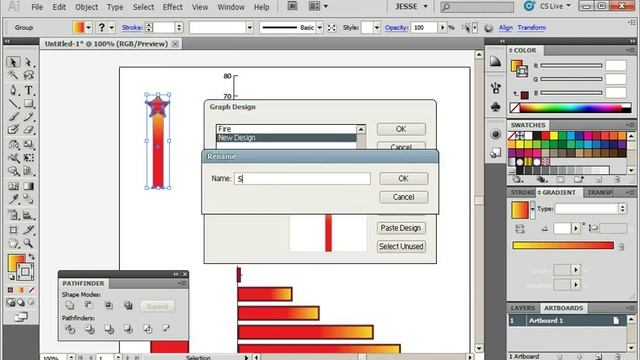Viewport: 640px width, 360px height.
Task: Select the Gradient tool in toolbox
Action: pos(28,186)
